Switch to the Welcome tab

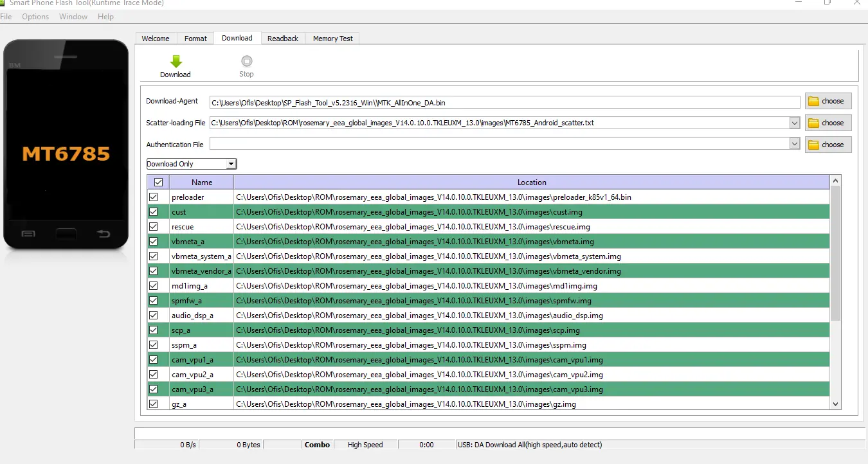(156, 39)
